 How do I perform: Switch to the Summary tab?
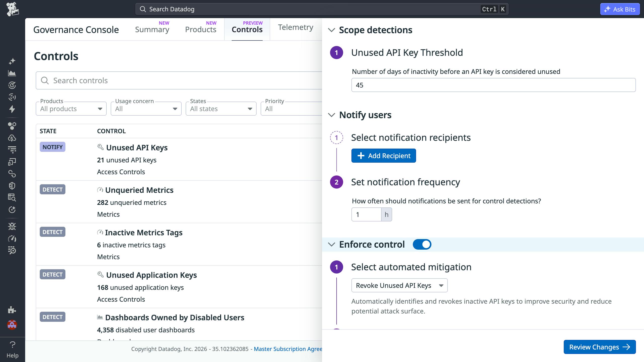pos(152,29)
